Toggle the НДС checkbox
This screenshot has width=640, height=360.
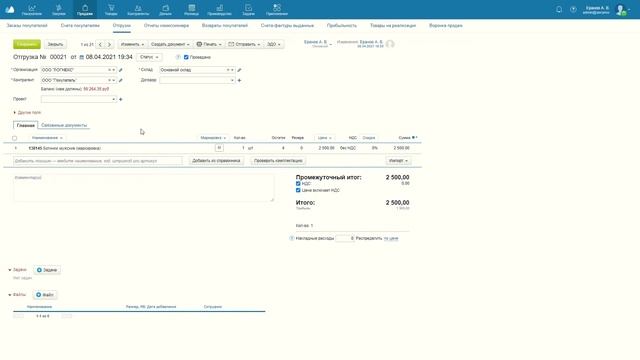(x=298, y=184)
